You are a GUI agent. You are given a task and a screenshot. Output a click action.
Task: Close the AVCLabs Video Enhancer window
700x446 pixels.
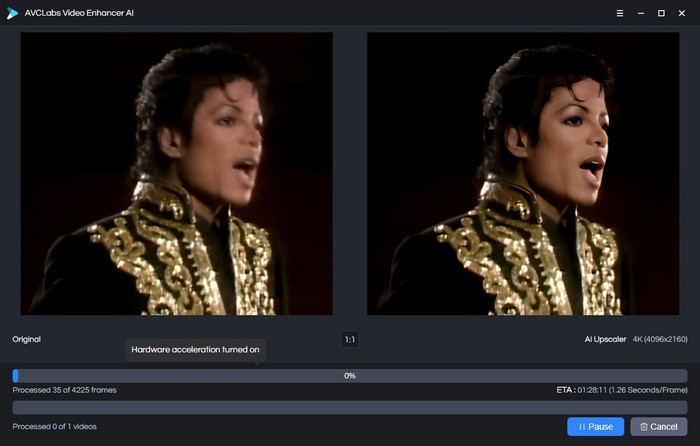682,13
